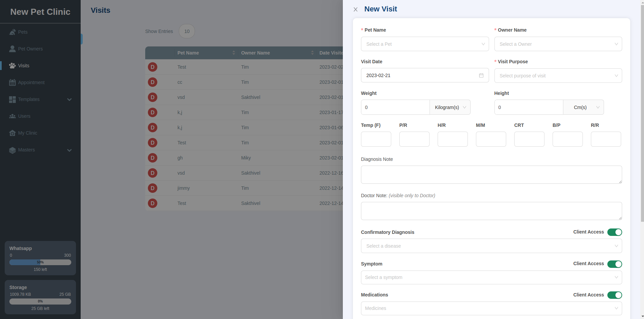This screenshot has height=319, width=644.
Task: Disable Client Access for Symptom
Action: (x=614, y=264)
